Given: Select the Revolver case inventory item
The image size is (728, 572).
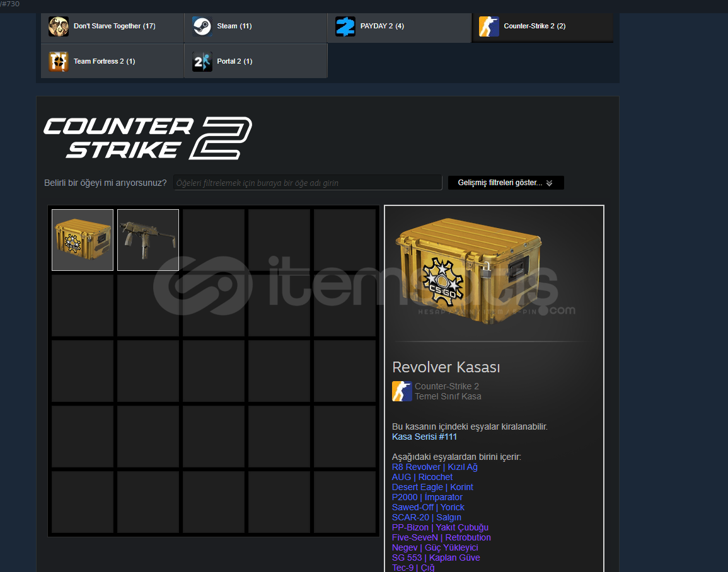Looking at the screenshot, I should [x=83, y=240].
